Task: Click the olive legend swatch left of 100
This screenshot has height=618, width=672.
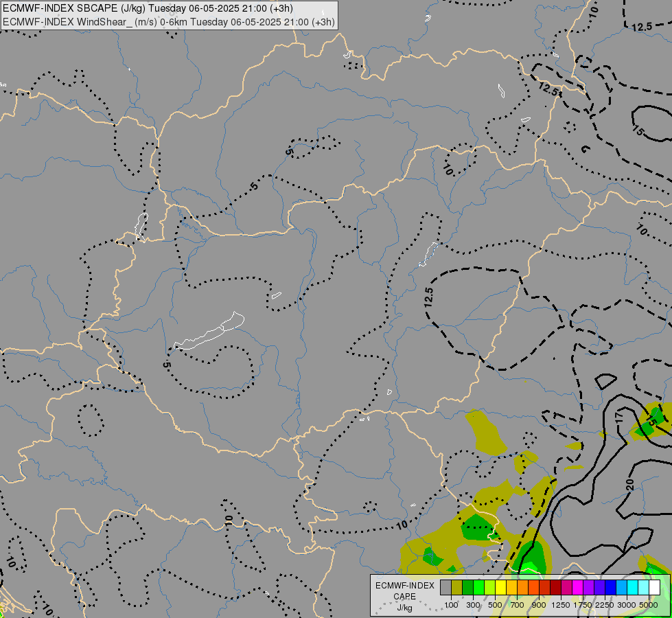Action: (457, 587)
